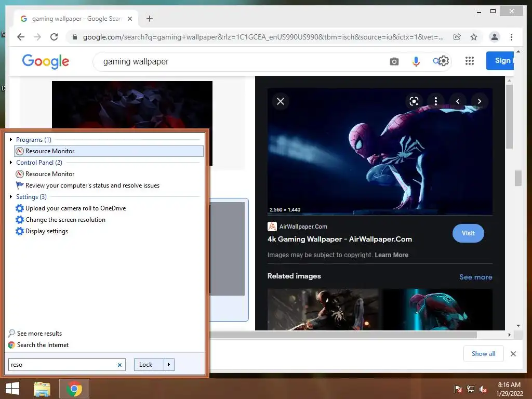Reload the Google search page
Image resolution: width=532 pixels, height=399 pixels.
pyautogui.click(x=54, y=37)
